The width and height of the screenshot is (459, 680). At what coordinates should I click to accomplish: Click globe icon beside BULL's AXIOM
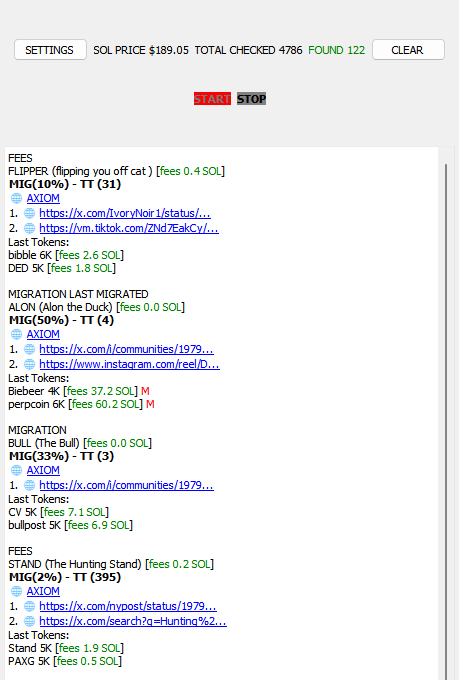pyautogui.click(x=16, y=471)
